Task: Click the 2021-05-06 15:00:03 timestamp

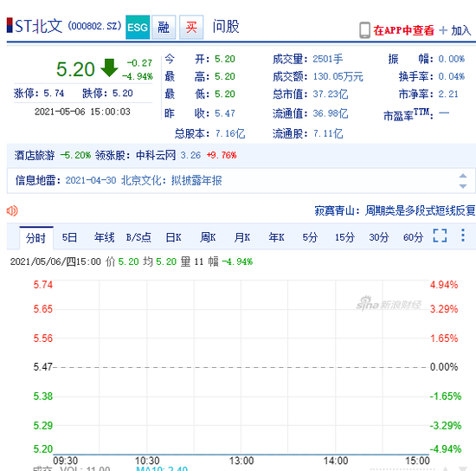Action: [x=82, y=112]
